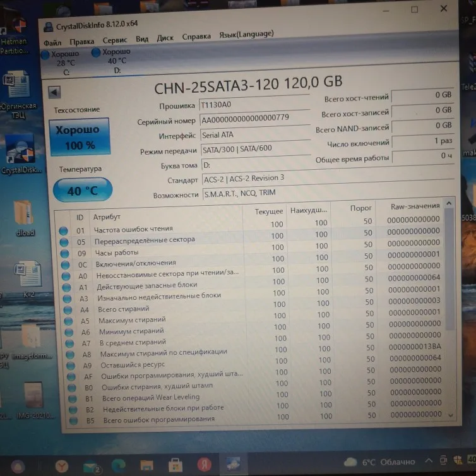
Task: Click the Атрибут column header
Action: (107, 217)
